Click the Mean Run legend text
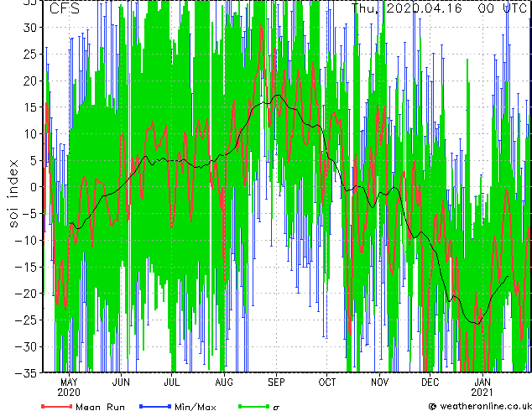The width and height of the screenshot is (532, 411). coord(100,407)
